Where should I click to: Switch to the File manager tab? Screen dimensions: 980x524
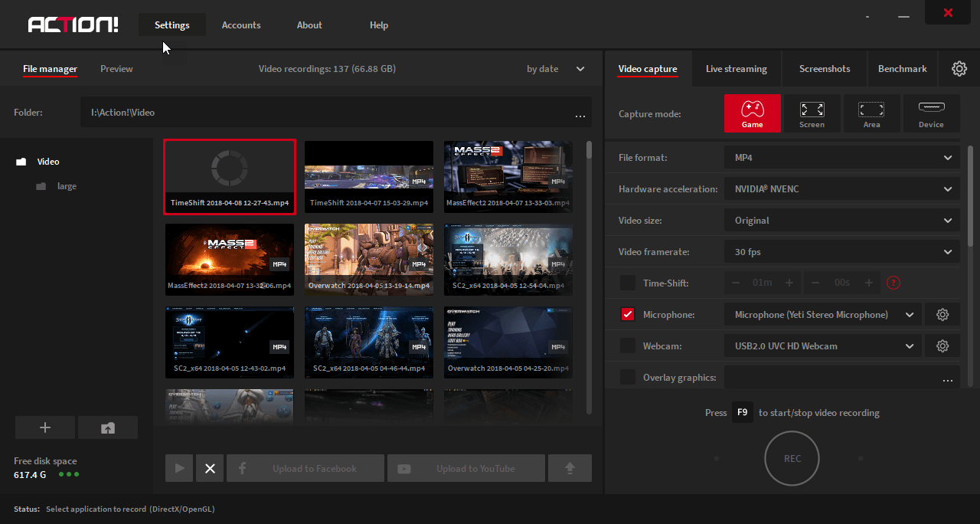pos(50,69)
